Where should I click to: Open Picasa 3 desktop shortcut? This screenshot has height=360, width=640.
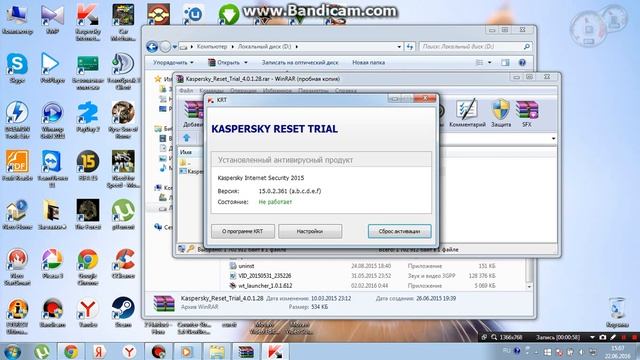52,264
